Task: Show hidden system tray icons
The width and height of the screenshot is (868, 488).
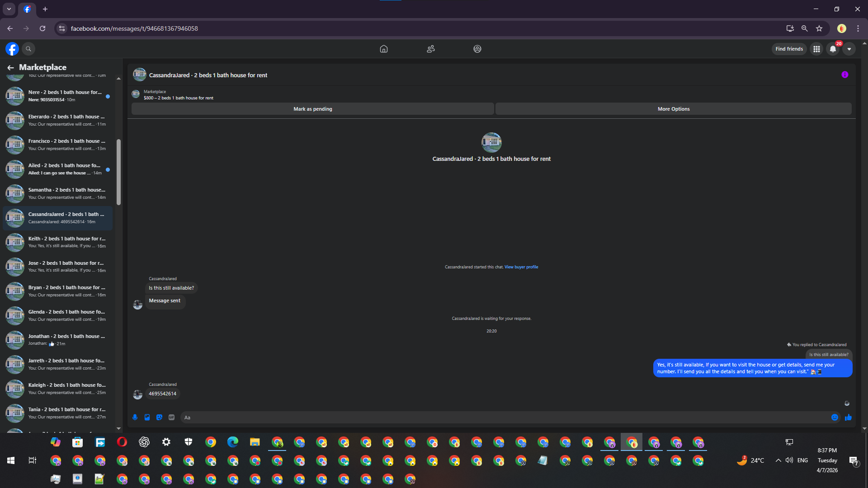Action: point(778,460)
